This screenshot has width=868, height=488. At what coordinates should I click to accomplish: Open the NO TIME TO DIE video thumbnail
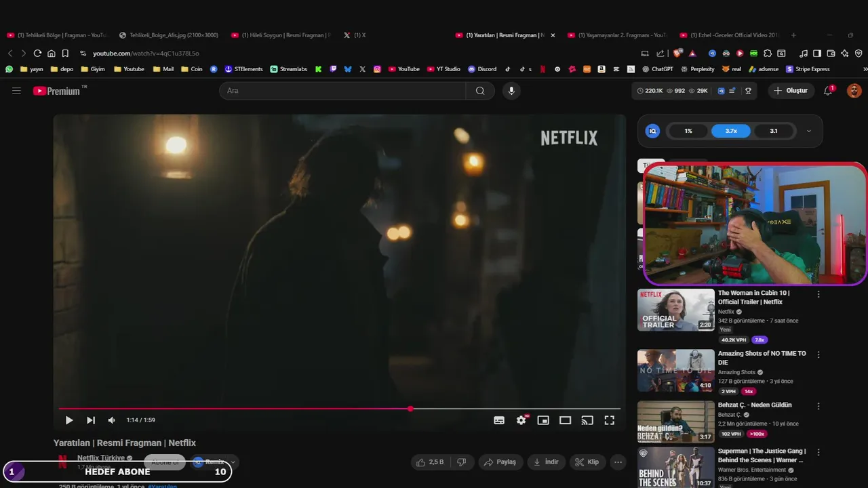tap(675, 370)
